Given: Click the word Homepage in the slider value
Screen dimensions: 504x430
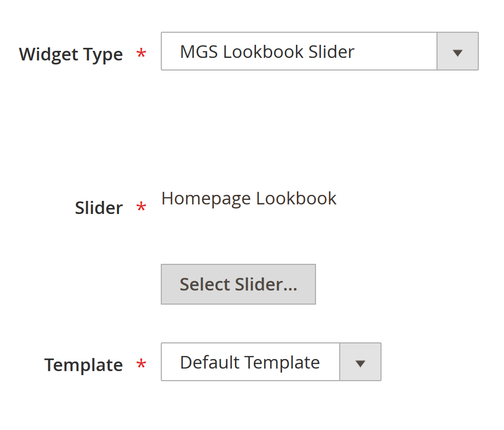Looking at the screenshot, I should tap(206, 198).
